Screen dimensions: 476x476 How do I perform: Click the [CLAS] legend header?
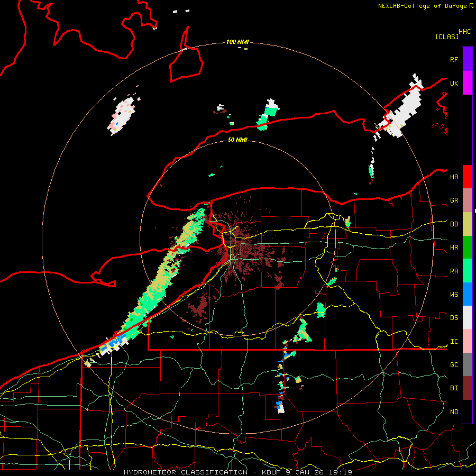(x=447, y=36)
